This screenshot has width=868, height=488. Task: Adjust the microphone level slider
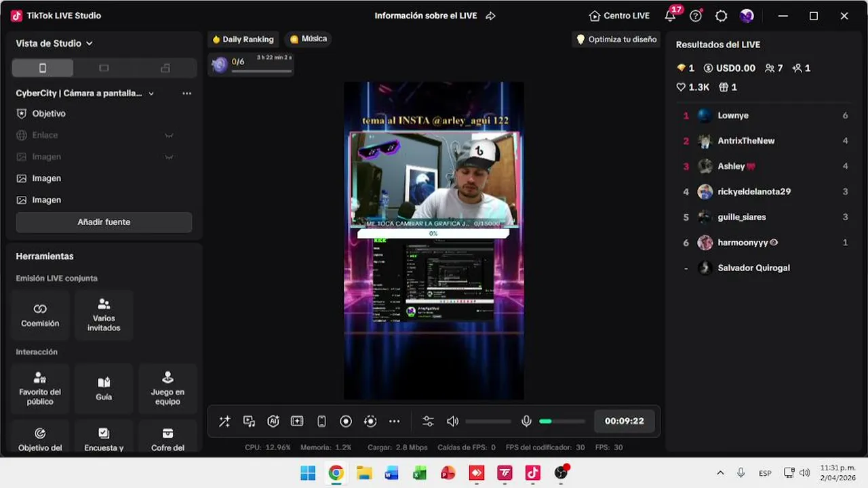coord(562,422)
